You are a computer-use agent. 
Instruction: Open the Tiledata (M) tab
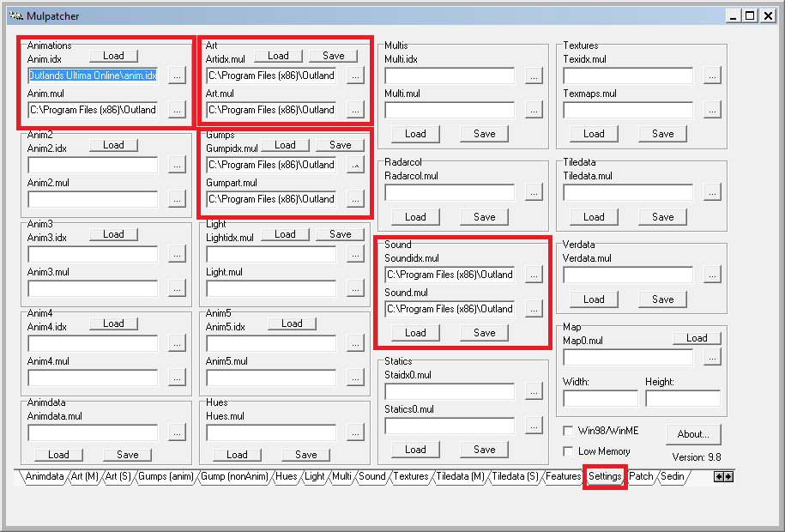460,476
